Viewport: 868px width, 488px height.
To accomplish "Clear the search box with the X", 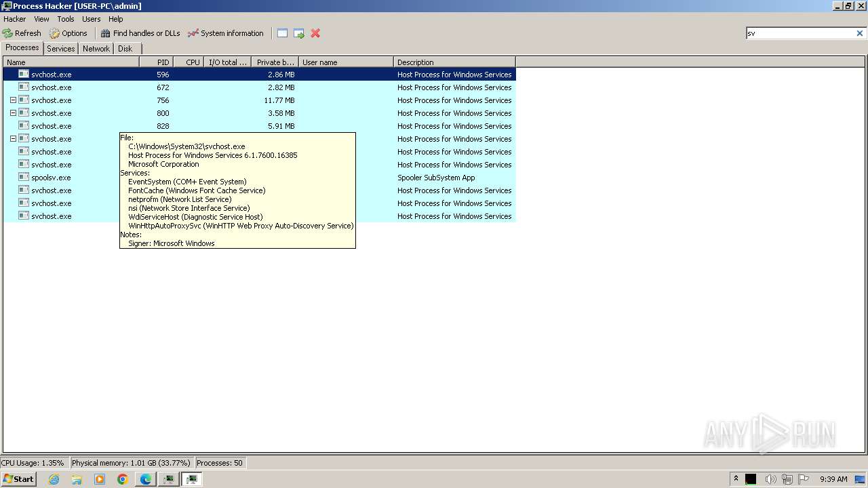I will point(860,33).
